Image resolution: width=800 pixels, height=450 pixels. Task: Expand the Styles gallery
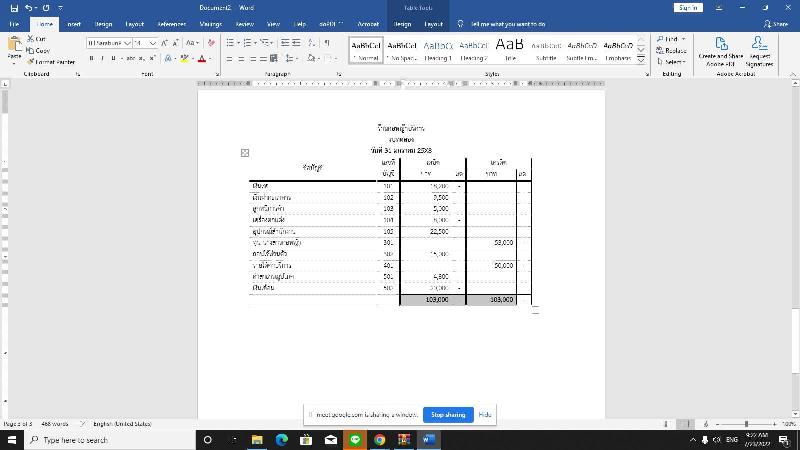(x=640, y=58)
